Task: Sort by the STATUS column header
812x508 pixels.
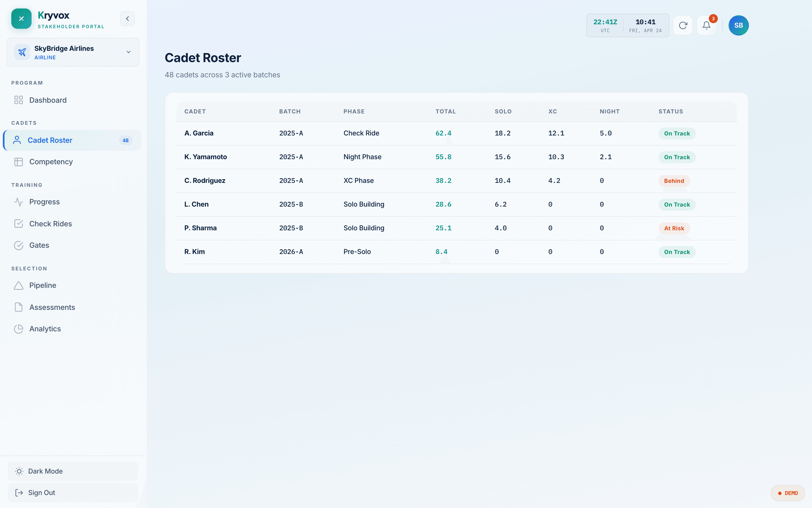Action: click(x=670, y=111)
